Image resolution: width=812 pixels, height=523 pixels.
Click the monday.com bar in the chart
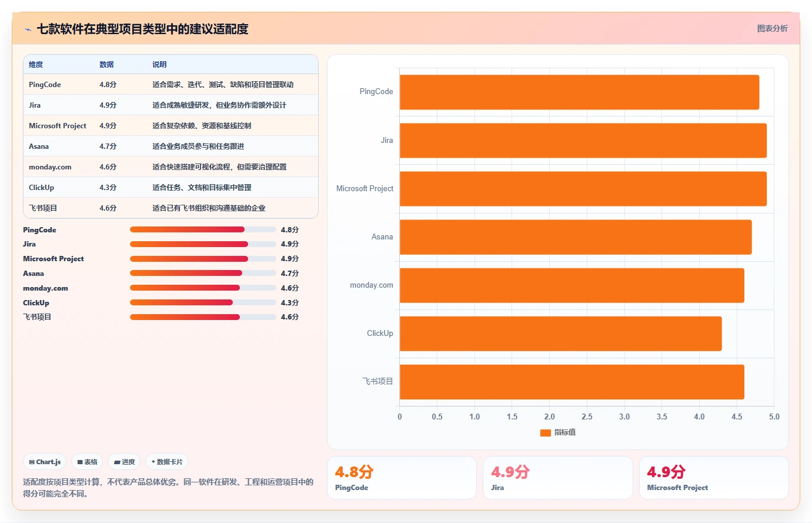572,285
